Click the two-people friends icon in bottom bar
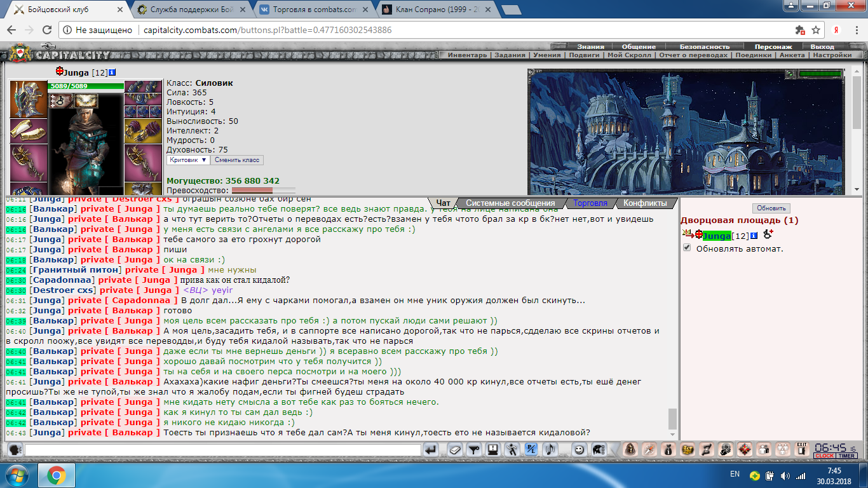Screen dimensions: 868x488 [x=763, y=449]
